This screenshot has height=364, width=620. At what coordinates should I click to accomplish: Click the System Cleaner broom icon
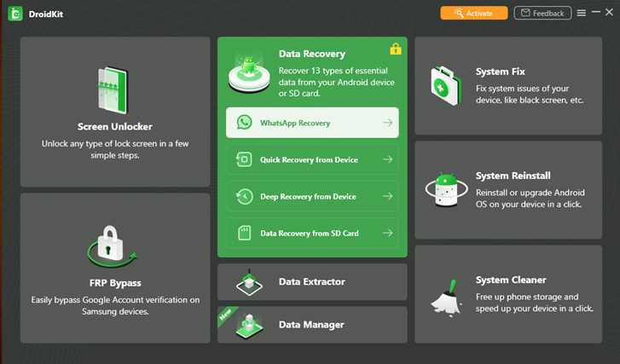click(x=447, y=298)
